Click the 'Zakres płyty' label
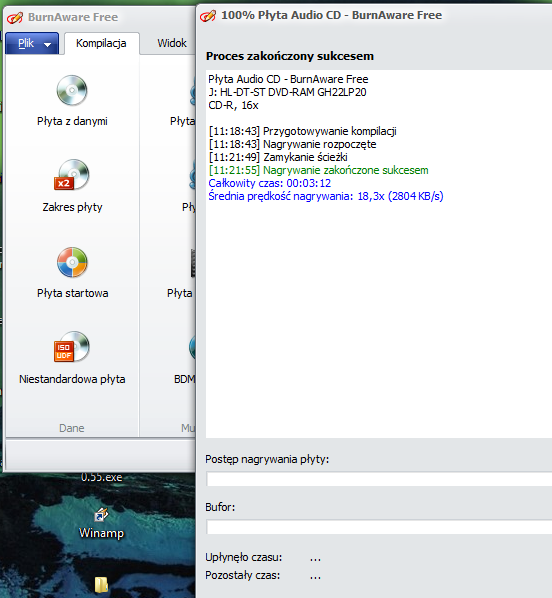Viewport: 552px width, 598px height. click(72, 207)
